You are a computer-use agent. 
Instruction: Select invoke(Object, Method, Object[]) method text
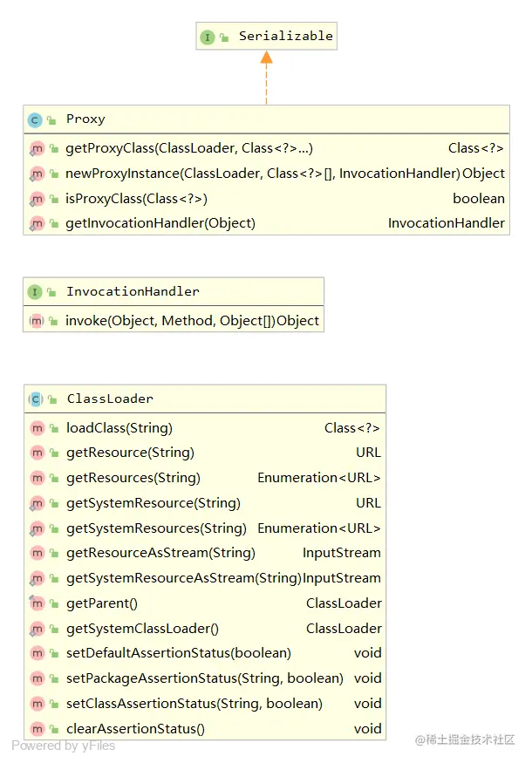coord(171,321)
